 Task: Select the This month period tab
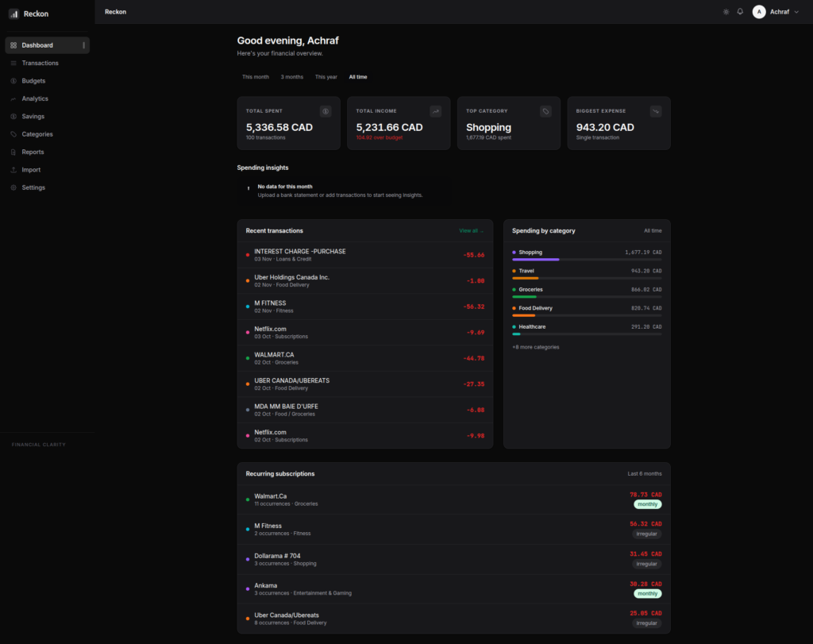pos(256,77)
